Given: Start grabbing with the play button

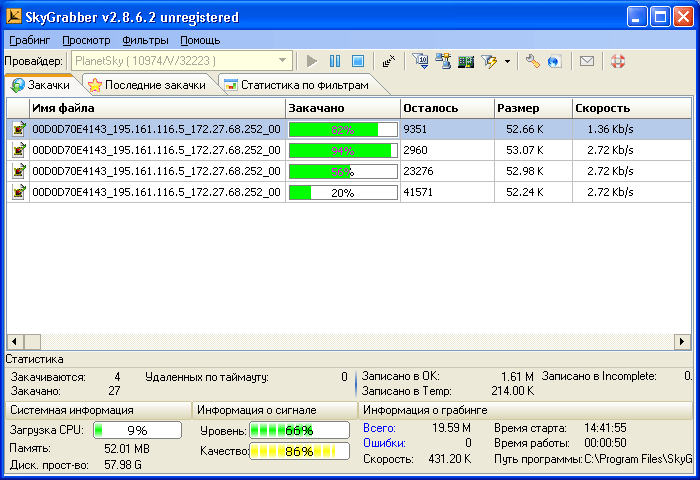Looking at the screenshot, I should (312, 61).
